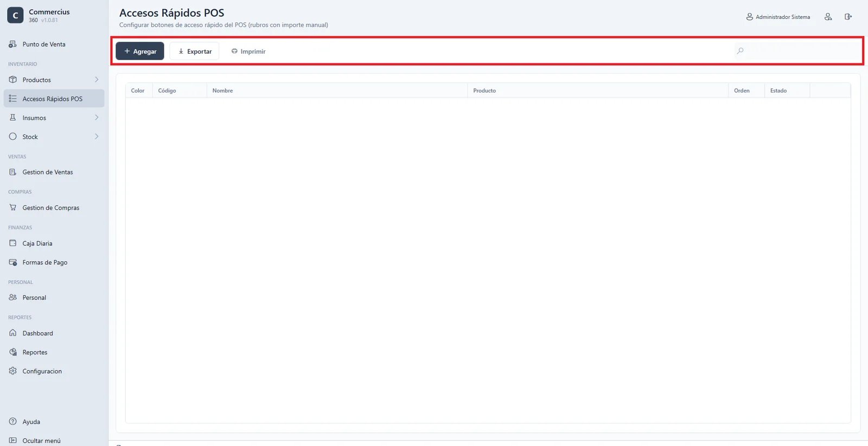
Task: Click the Gestion de Ventas document icon
Action: [x=13, y=172]
